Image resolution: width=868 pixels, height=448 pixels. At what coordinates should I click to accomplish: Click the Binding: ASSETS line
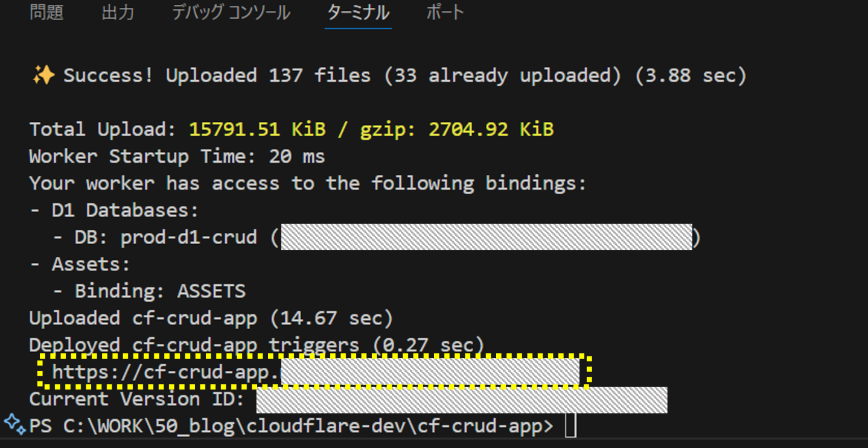point(149,291)
